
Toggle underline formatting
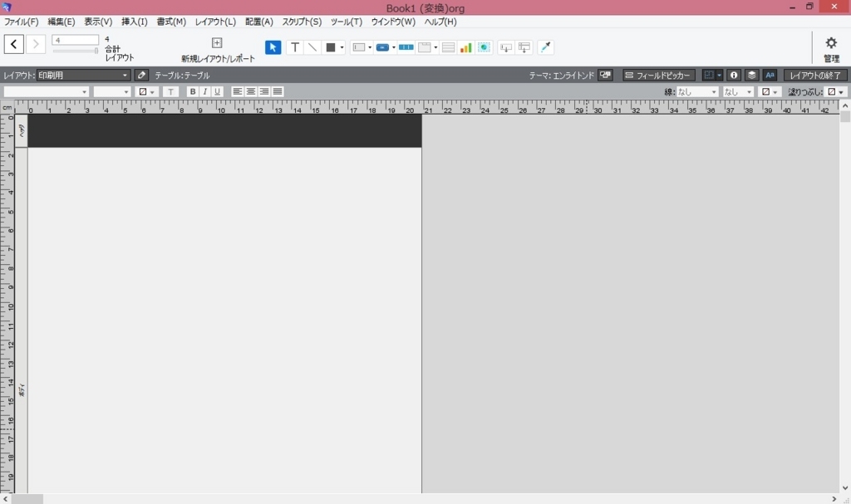218,91
